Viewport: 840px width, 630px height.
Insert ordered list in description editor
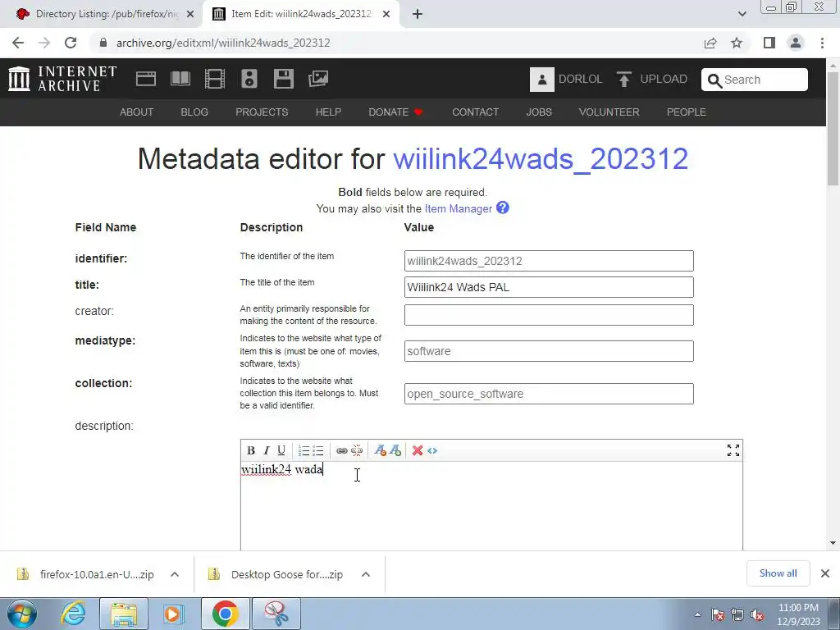click(x=304, y=450)
